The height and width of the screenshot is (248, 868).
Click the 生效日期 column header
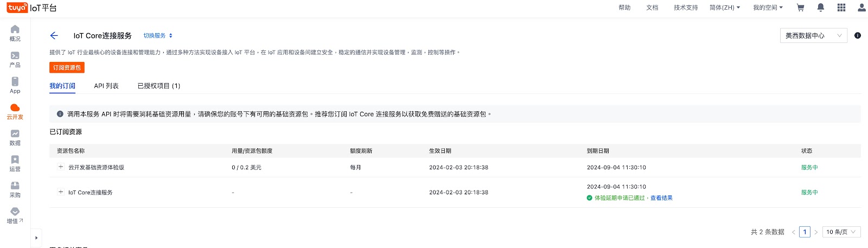[x=440, y=151]
